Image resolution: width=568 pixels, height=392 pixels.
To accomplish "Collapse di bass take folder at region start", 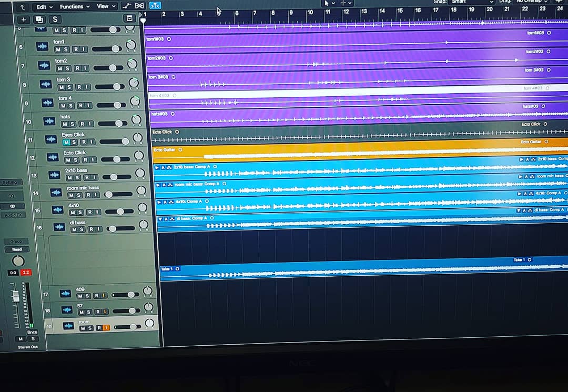I will (x=160, y=219).
